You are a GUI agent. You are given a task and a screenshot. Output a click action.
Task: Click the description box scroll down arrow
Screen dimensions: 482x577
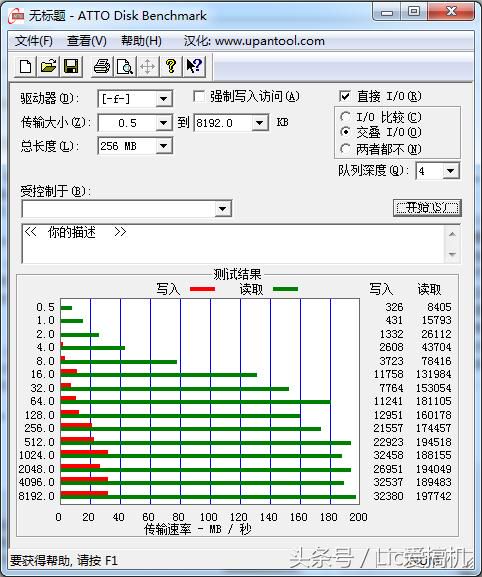[452, 254]
